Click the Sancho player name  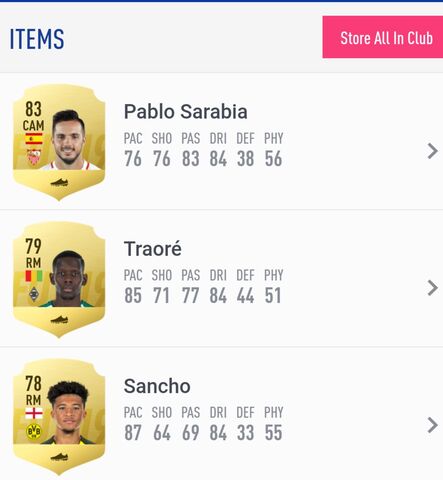157,386
